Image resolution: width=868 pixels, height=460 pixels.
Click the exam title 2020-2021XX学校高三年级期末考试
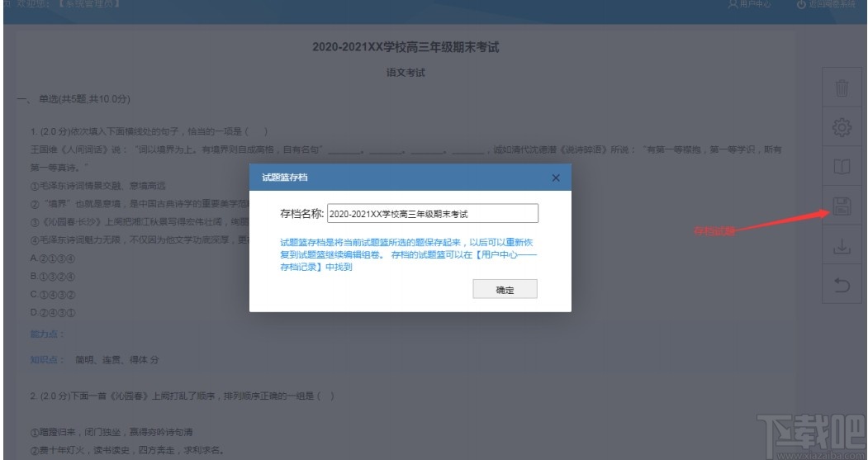click(x=406, y=47)
